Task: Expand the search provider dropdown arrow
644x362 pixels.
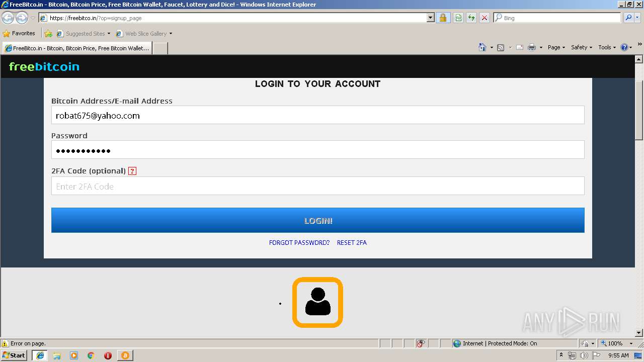Action: point(638,18)
